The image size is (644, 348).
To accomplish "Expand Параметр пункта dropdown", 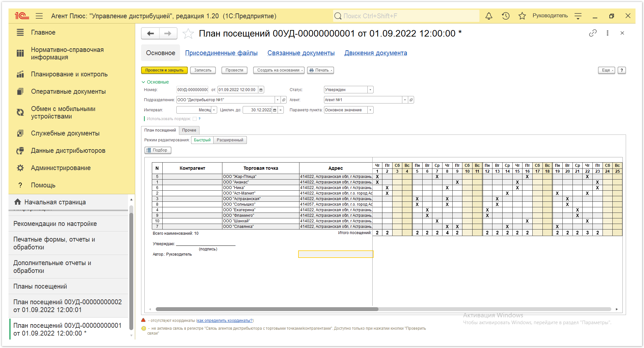I will coord(370,110).
